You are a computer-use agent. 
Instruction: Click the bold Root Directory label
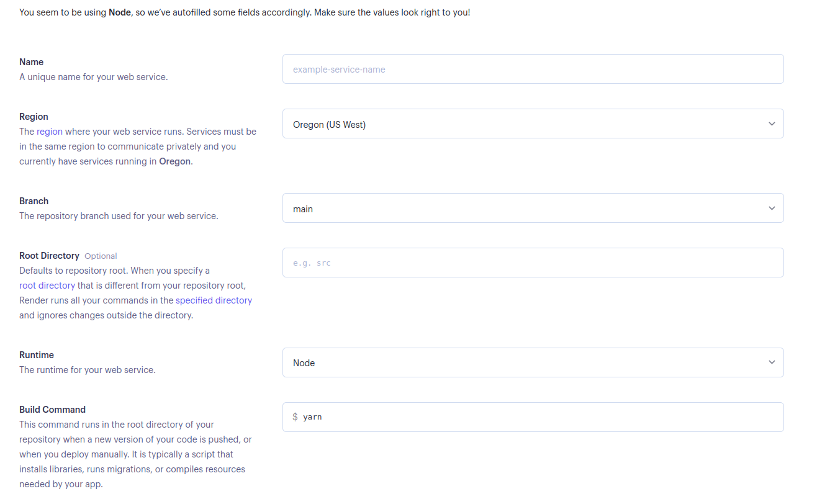(x=49, y=256)
